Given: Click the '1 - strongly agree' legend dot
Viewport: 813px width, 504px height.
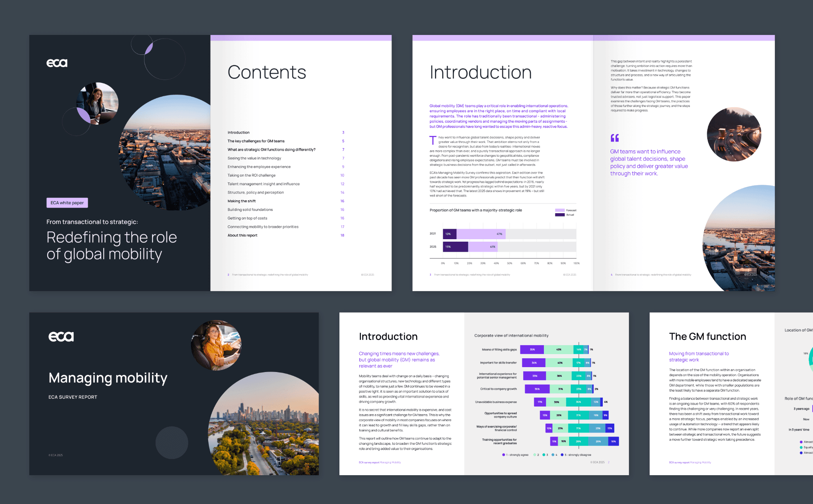Looking at the screenshot, I should (x=504, y=455).
